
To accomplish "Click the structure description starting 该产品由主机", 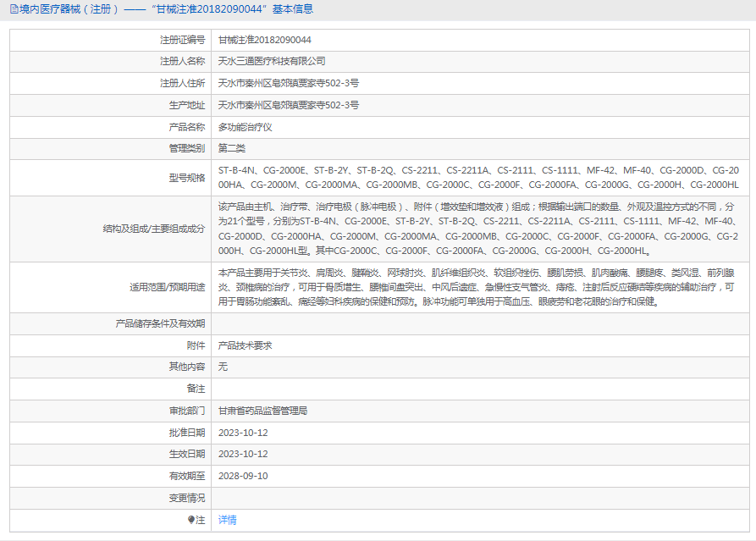I will 478,229.
